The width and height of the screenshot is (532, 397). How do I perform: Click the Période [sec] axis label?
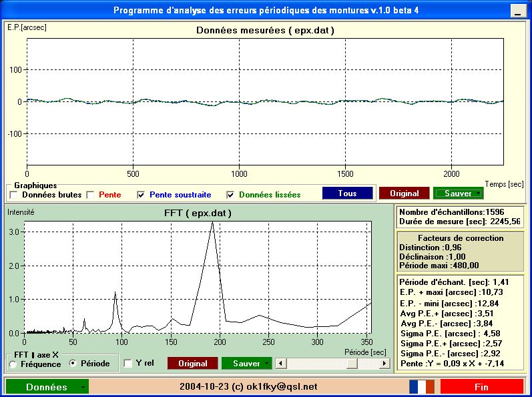(365, 352)
